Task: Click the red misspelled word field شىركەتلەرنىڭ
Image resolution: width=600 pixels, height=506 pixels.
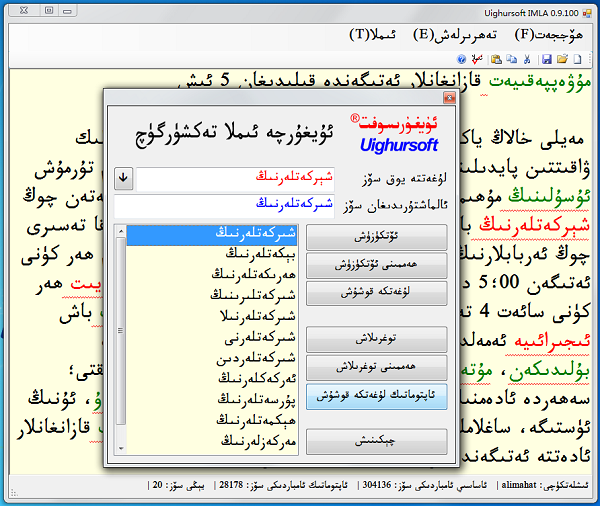Action: point(235,179)
